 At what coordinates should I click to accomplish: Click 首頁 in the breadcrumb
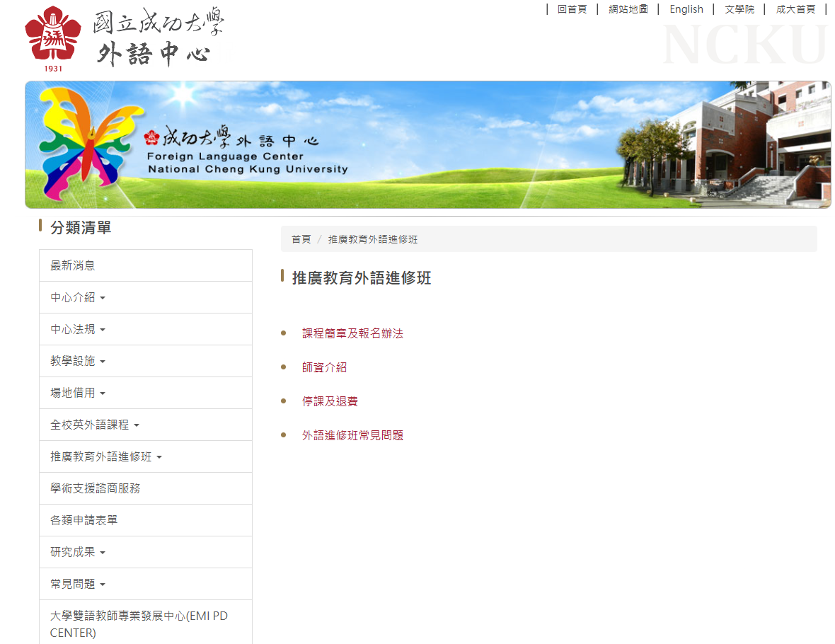pyautogui.click(x=301, y=239)
